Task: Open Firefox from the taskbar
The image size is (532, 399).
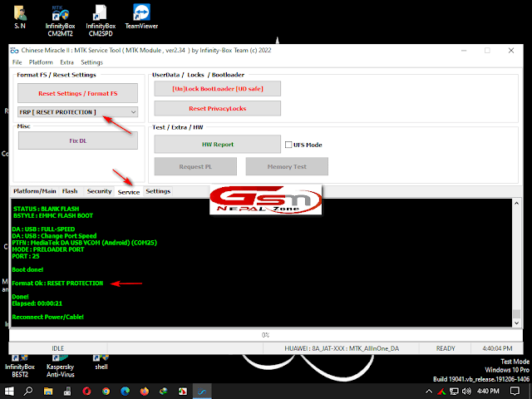Action: [145, 392]
